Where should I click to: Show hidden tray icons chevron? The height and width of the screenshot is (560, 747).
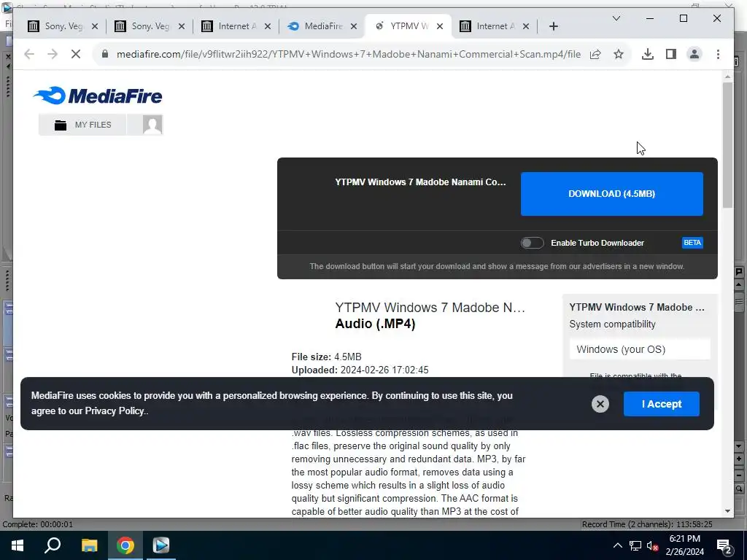(617, 545)
